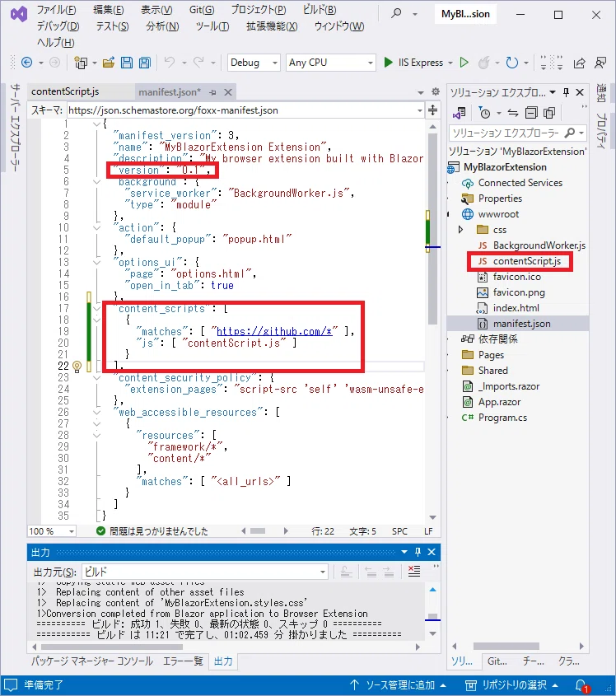
Task: Open the output source ビルド dropdown
Action: [323, 572]
